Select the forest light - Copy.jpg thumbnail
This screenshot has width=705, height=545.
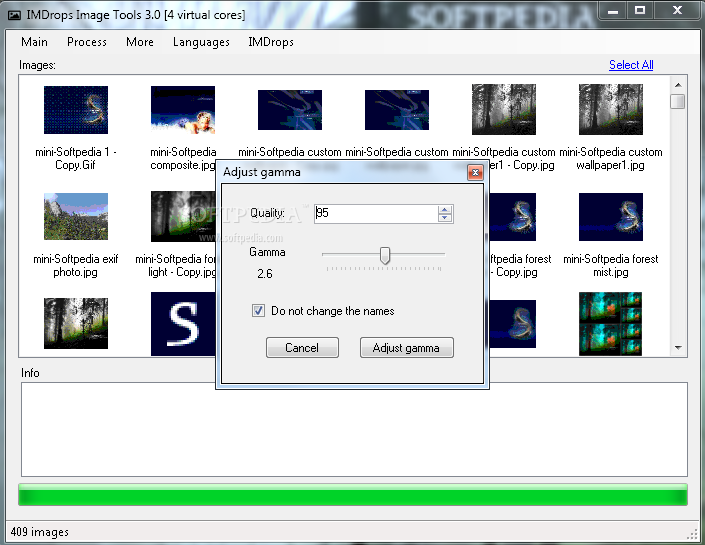(183, 217)
